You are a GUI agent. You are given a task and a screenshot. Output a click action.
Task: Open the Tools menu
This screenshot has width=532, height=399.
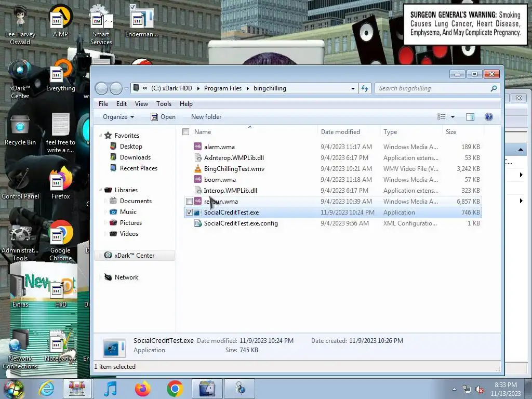pyautogui.click(x=164, y=104)
